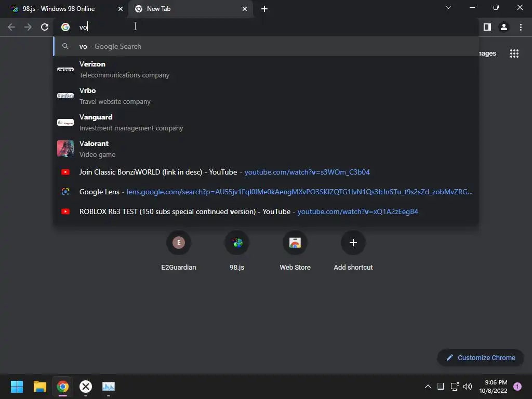The width and height of the screenshot is (532, 399).
Task: Click the YouTube icon beside BonziWORLD
Action: pyautogui.click(x=65, y=172)
